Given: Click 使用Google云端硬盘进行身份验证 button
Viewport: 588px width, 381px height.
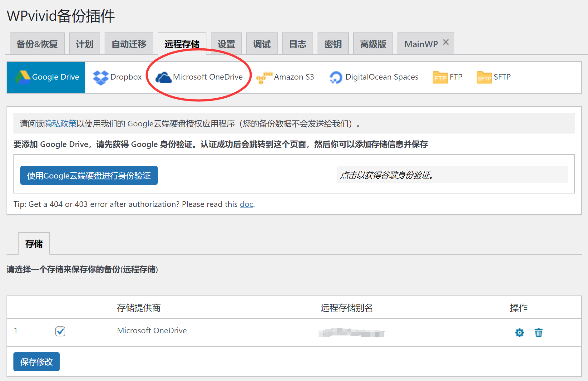Looking at the screenshot, I should pos(89,175).
